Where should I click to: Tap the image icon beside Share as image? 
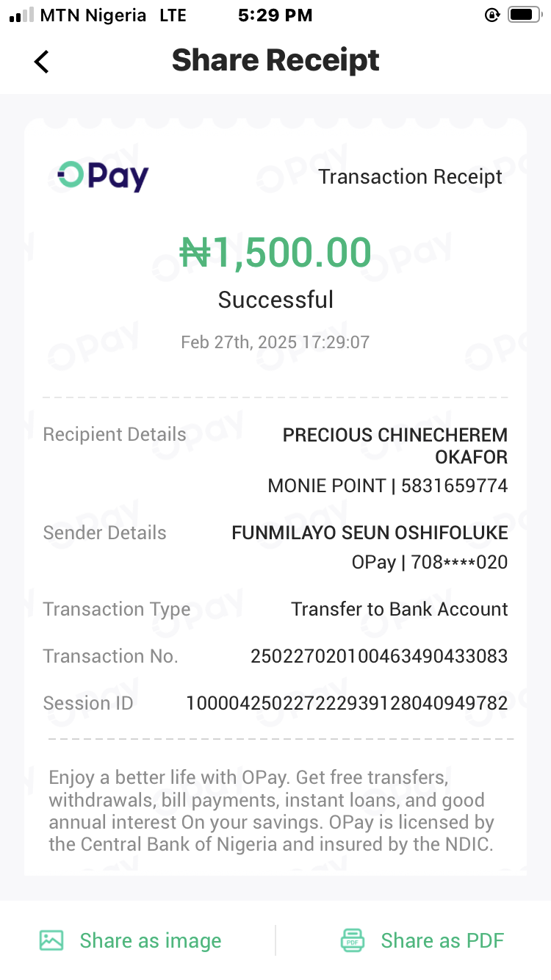tap(51, 940)
